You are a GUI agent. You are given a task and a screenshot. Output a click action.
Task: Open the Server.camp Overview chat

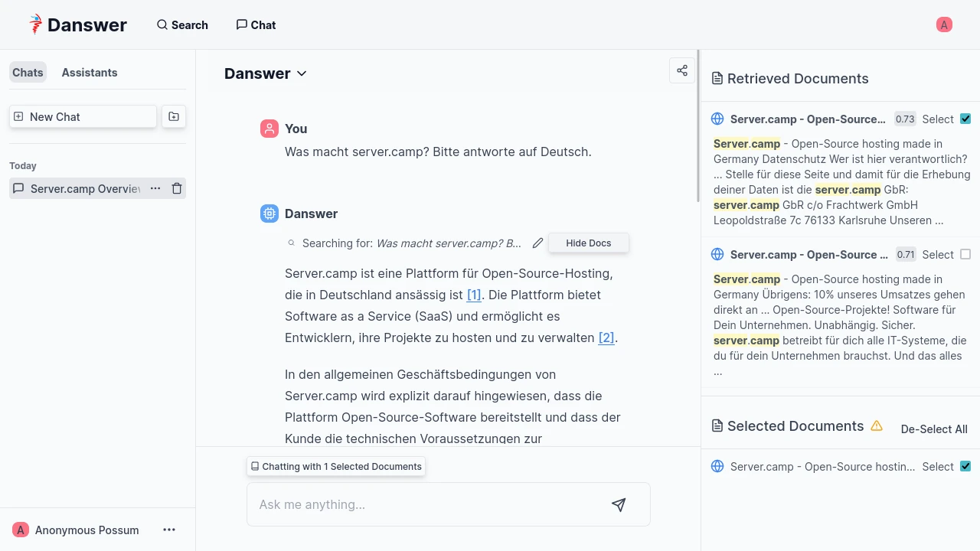tap(84, 188)
